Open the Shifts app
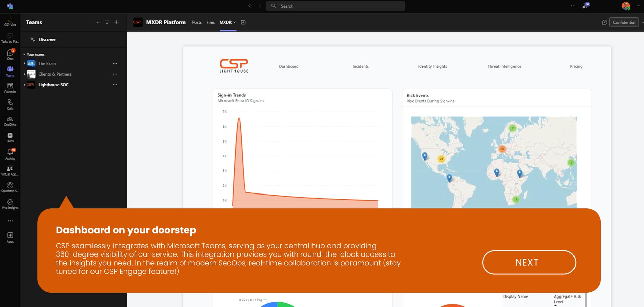 [10, 138]
